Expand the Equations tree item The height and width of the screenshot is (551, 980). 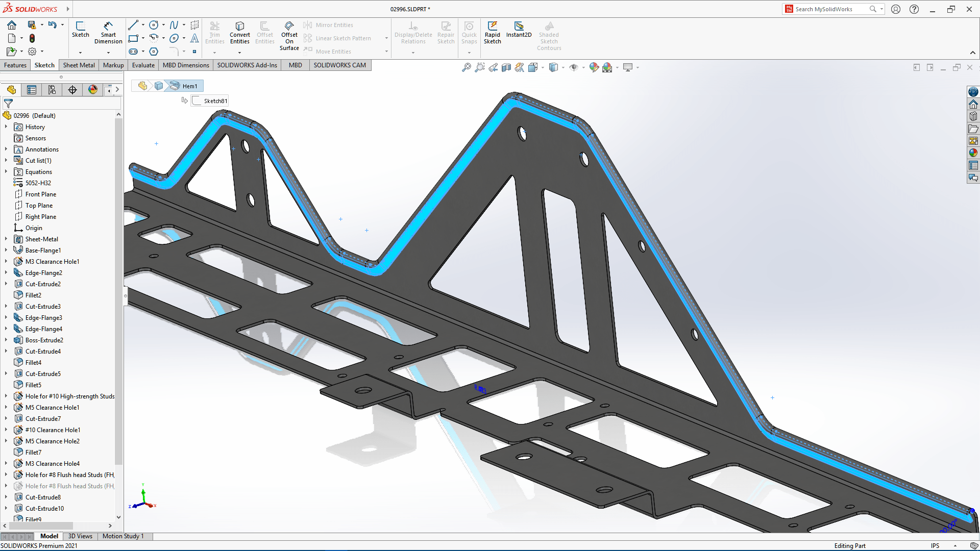click(x=6, y=171)
